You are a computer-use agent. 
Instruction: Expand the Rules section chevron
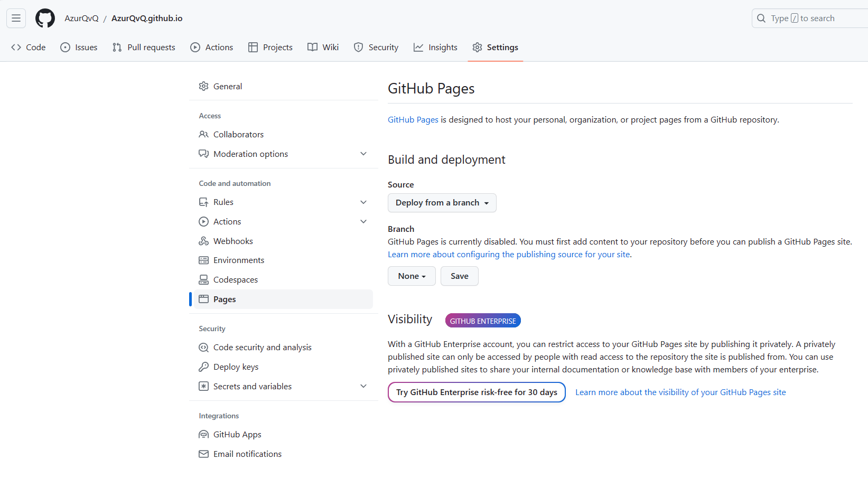click(x=363, y=202)
